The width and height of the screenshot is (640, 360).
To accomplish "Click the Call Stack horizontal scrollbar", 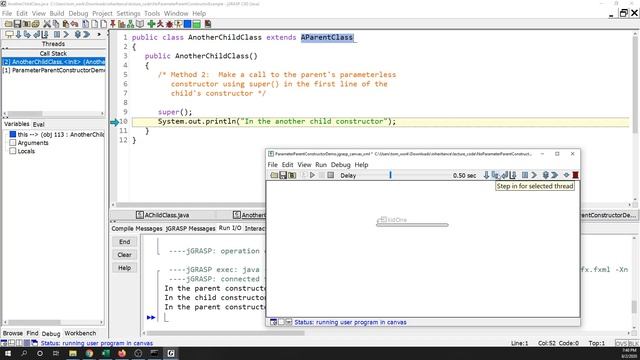I will 53,114.
